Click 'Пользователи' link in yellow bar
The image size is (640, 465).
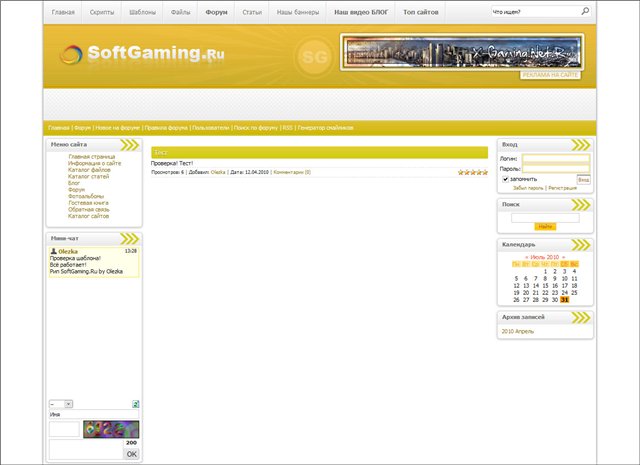[x=211, y=128]
